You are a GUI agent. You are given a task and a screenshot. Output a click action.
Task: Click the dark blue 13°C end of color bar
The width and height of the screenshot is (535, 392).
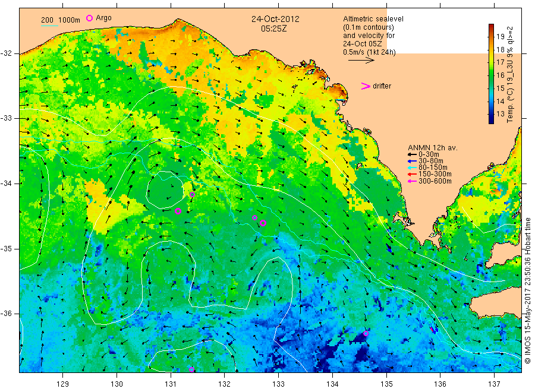[492, 119]
